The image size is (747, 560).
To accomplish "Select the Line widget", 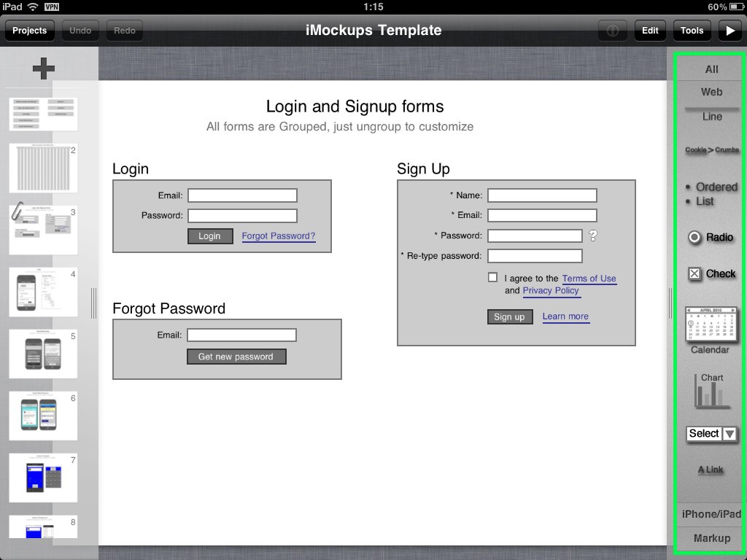I will point(711,114).
